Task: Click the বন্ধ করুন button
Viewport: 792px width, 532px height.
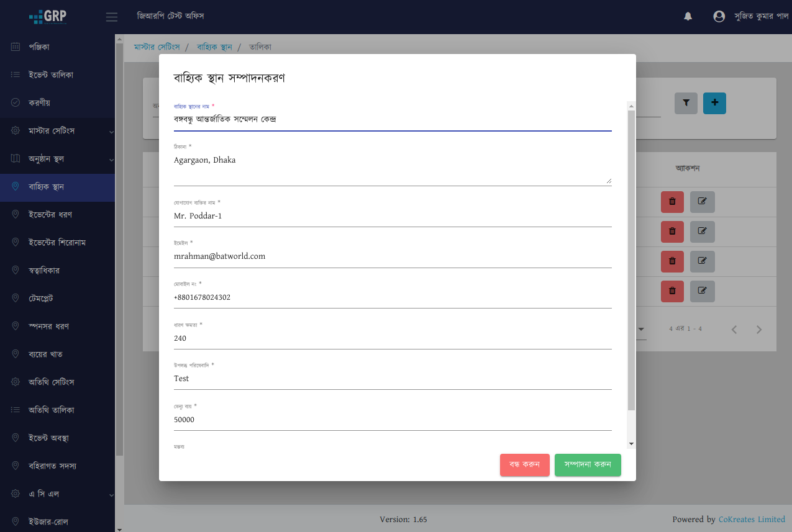Action: coord(525,465)
